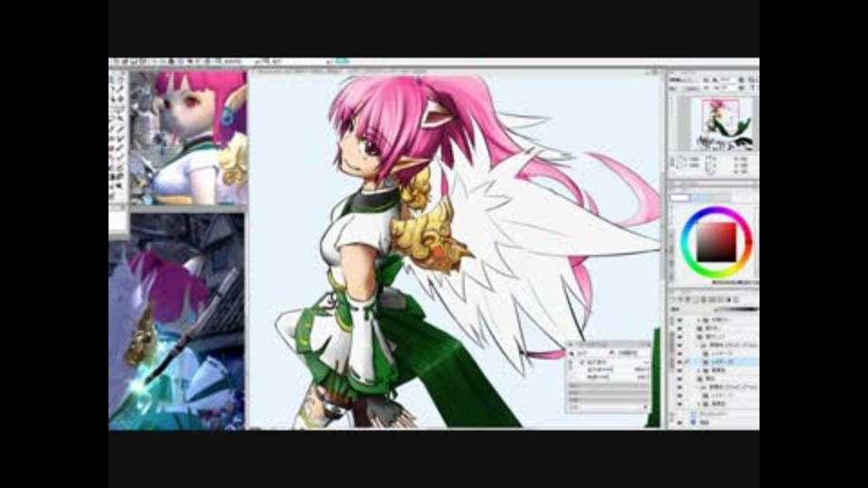Toggle the eye icon of the bottom-most layer
Viewport: 868px width, 488px height.
coord(680,422)
